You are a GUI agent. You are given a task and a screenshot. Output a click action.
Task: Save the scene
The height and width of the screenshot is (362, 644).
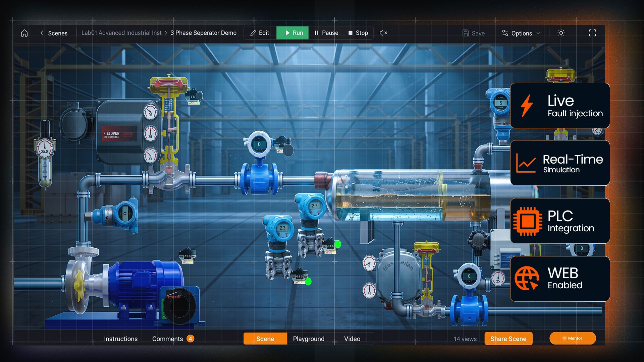pos(473,33)
